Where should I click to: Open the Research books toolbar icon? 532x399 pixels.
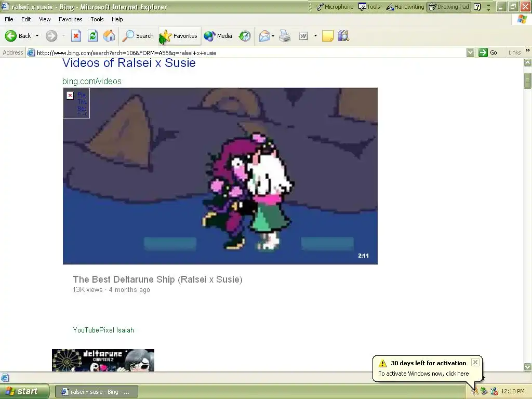(343, 36)
